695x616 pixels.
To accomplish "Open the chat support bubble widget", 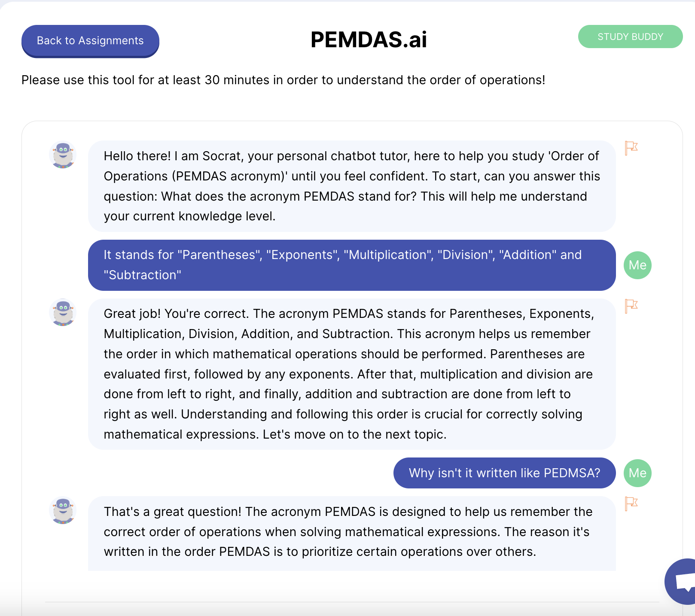I will click(x=683, y=582).
